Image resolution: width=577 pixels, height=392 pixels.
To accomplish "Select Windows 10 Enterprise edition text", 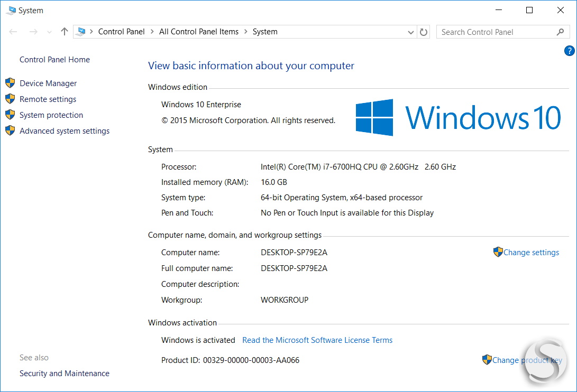I will [201, 105].
